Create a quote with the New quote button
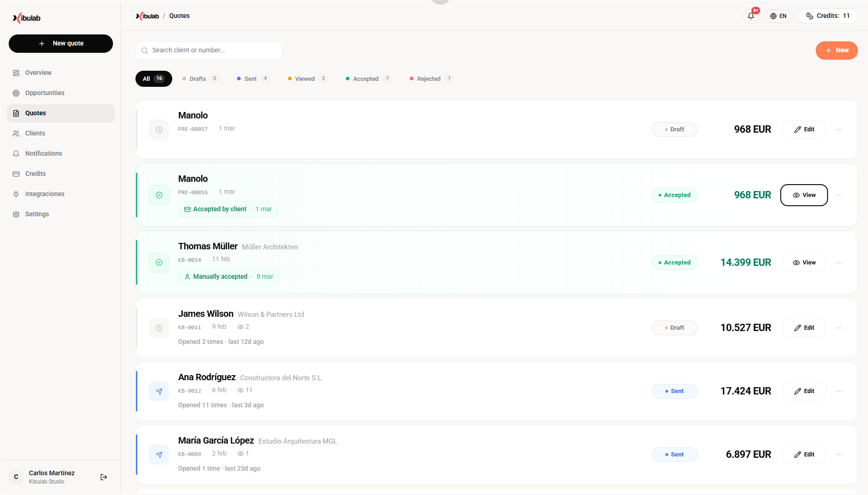Viewport: 868px width, 495px height. (x=61, y=43)
